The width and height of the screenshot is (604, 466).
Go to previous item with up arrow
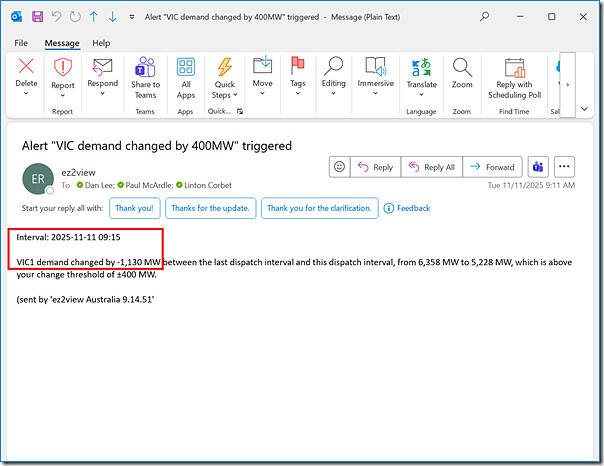(94, 17)
